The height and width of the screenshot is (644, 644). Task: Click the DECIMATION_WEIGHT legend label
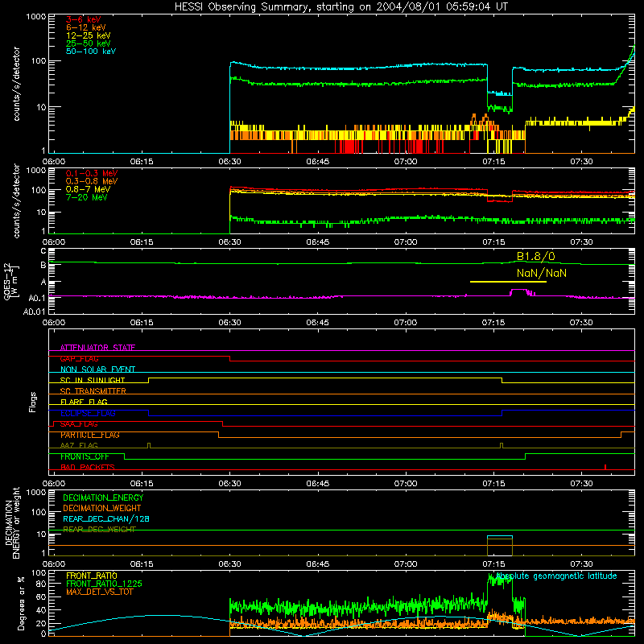pyautogui.click(x=102, y=508)
